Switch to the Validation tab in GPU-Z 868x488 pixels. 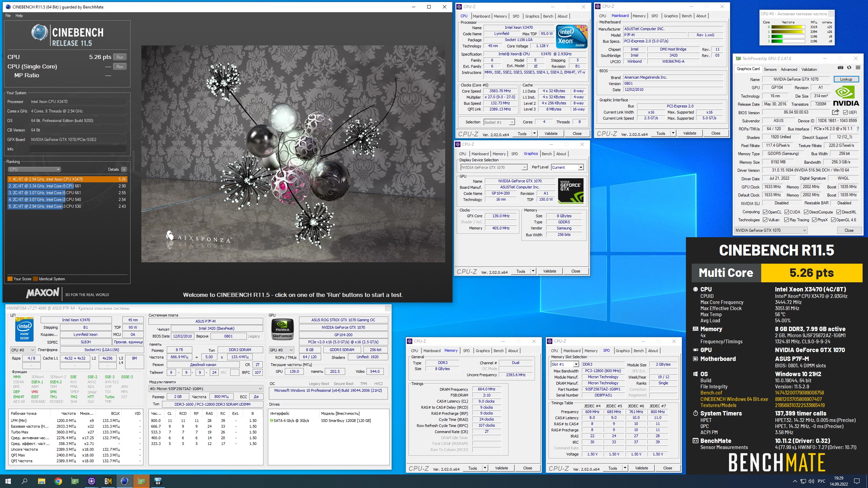[x=809, y=69]
